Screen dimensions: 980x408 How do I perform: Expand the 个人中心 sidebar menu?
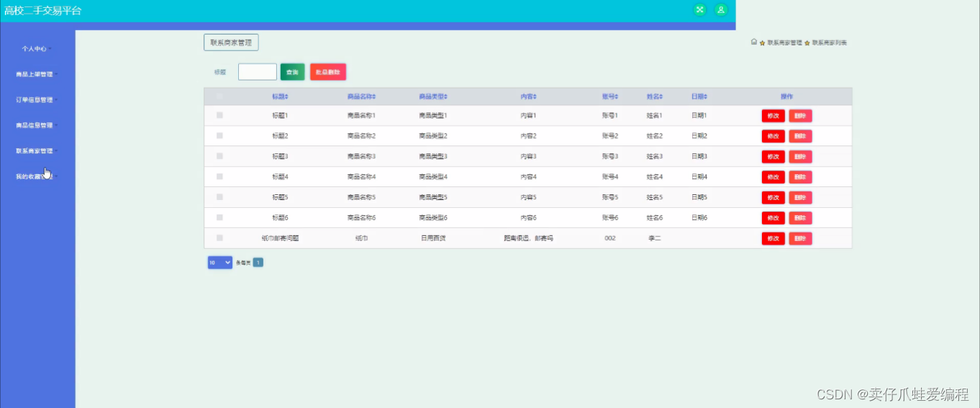35,49
